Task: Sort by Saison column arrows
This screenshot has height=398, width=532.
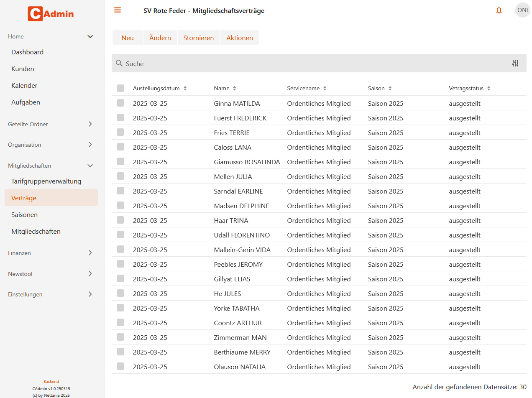Action: (x=390, y=89)
